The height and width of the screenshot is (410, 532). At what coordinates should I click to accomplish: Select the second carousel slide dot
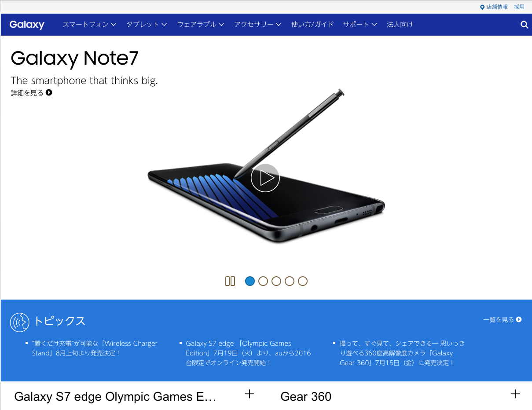[263, 281]
